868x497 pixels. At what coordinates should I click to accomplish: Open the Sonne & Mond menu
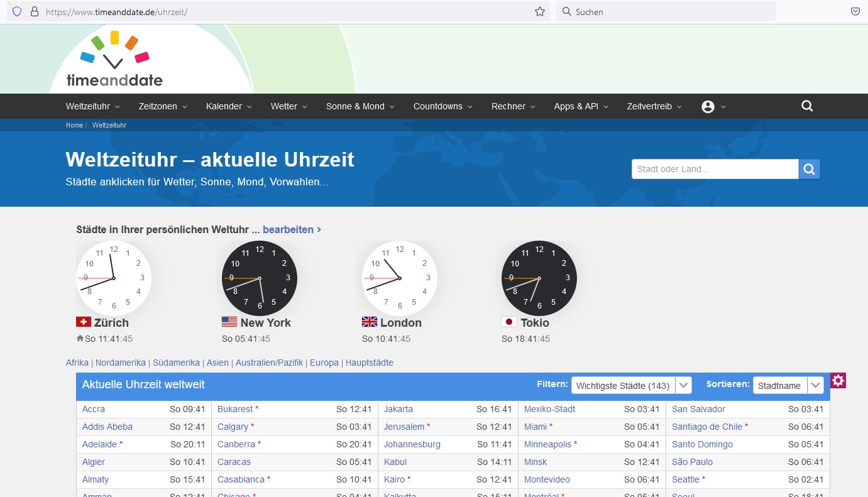(x=360, y=107)
